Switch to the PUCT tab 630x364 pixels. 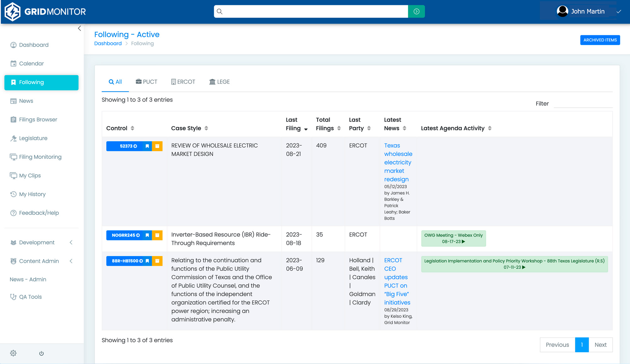pos(146,82)
